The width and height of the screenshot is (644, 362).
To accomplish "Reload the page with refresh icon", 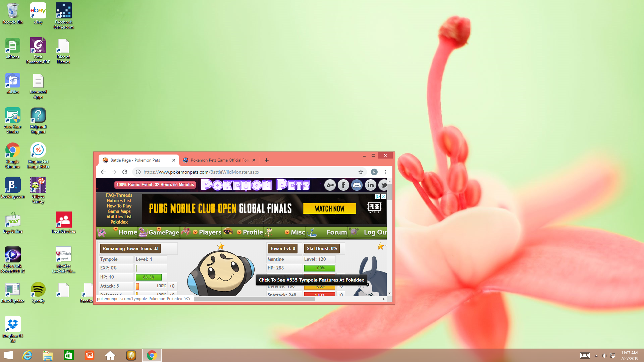I will point(125,172).
